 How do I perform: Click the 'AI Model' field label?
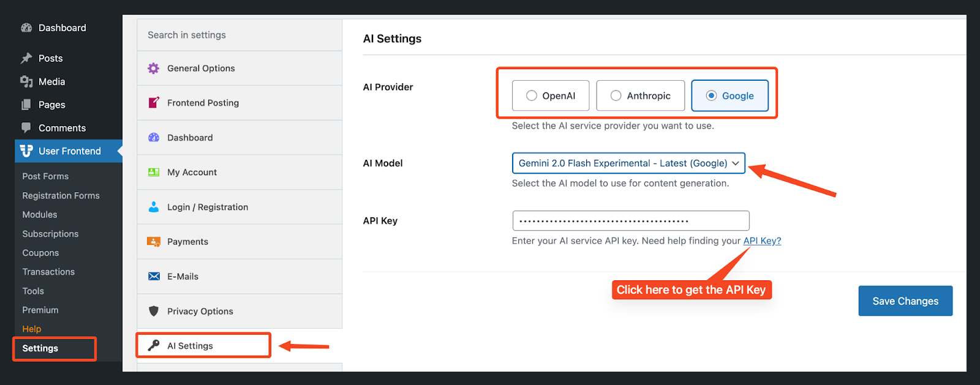(x=383, y=163)
